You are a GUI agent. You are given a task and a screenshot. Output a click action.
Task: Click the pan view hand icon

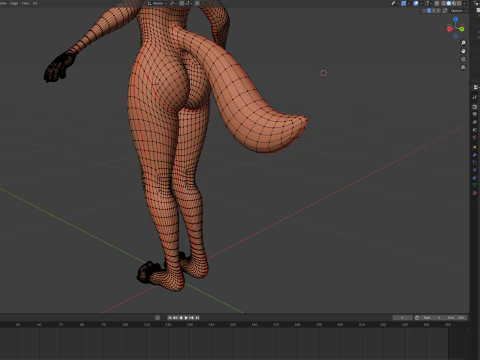click(x=463, y=51)
